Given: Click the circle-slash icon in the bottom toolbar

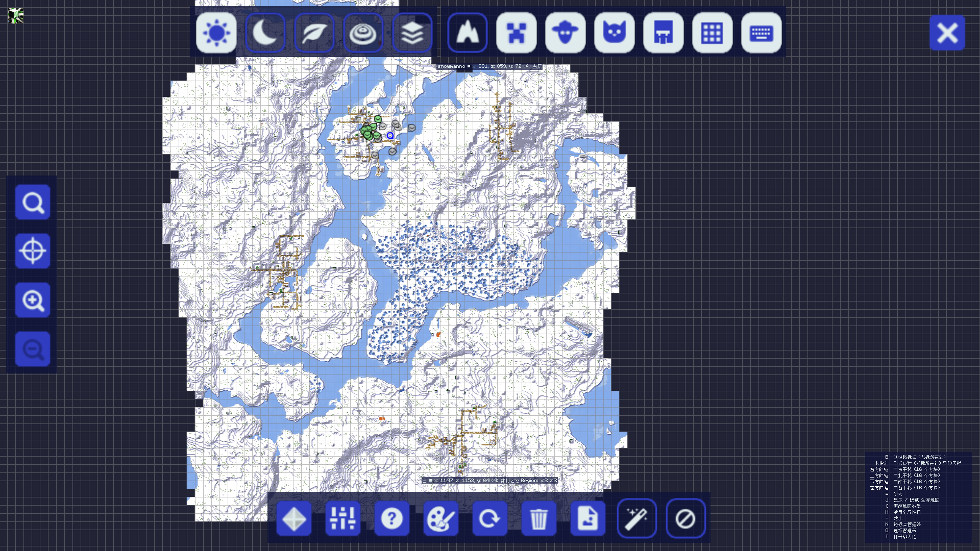Looking at the screenshot, I should coord(686,519).
